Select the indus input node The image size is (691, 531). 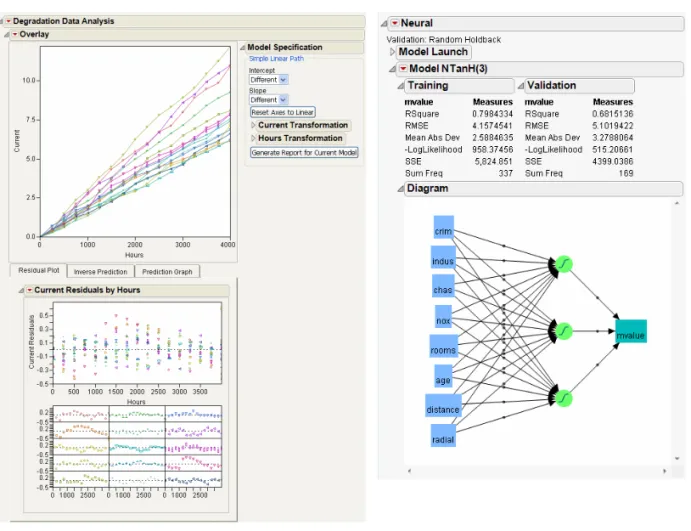click(442, 257)
